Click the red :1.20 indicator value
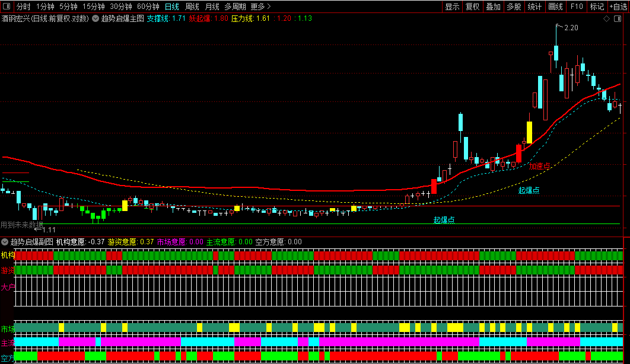This screenshot has width=630, height=364. point(282,18)
